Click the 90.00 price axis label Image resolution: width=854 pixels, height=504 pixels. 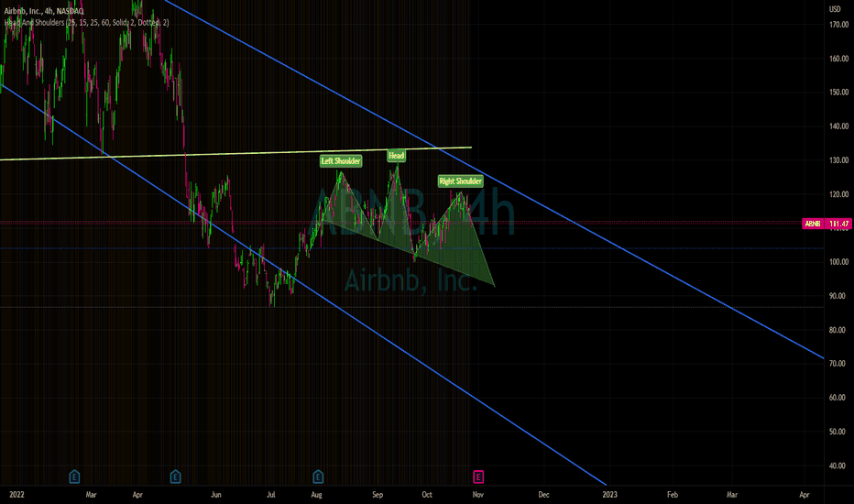(x=838, y=296)
